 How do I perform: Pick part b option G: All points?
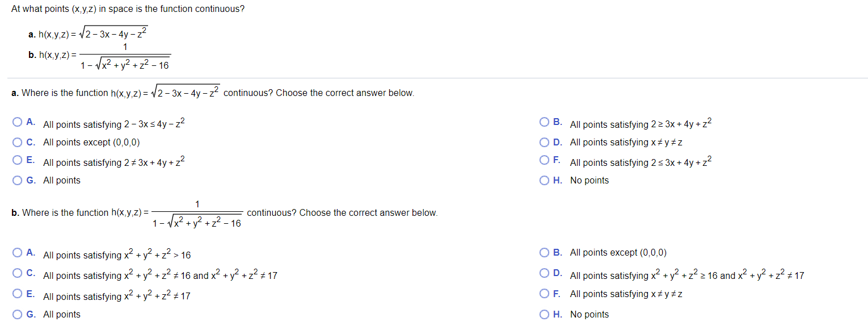pos(17,314)
